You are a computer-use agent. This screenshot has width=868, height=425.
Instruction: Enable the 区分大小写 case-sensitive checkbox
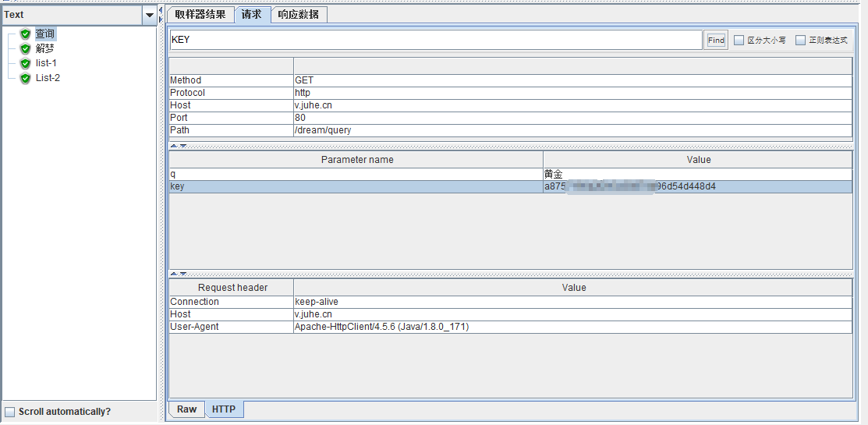coord(739,41)
